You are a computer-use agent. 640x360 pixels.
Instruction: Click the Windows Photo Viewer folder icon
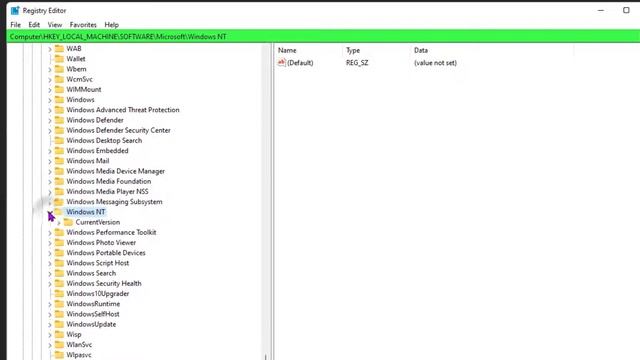click(x=59, y=242)
